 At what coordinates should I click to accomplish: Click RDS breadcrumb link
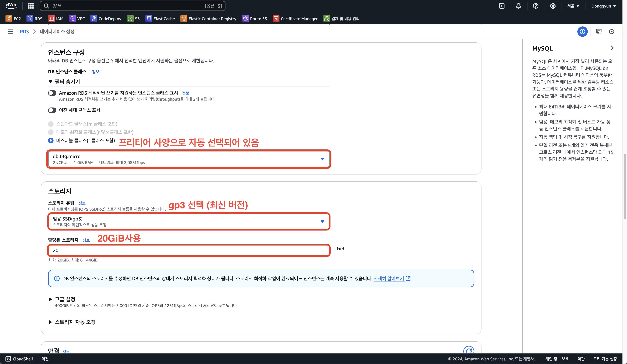[x=24, y=32]
